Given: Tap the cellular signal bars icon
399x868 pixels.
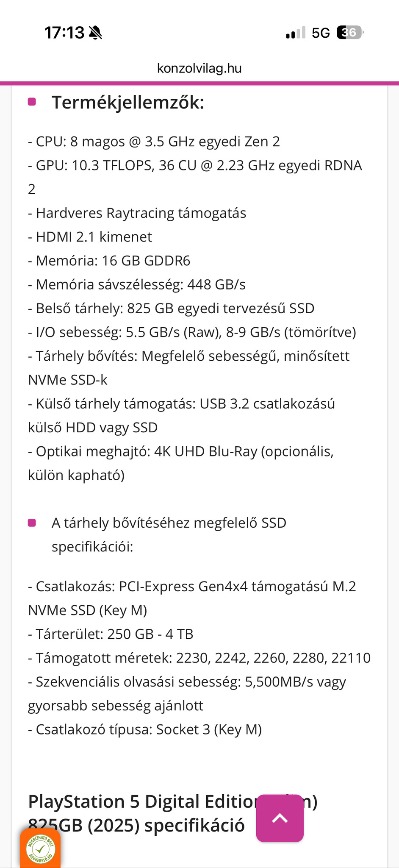Looking at the screenshot, I should [x=295, y=33].
